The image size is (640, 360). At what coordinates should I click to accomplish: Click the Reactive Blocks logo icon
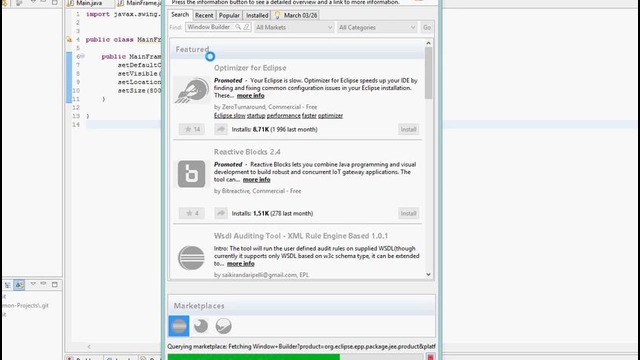point(191,174)
